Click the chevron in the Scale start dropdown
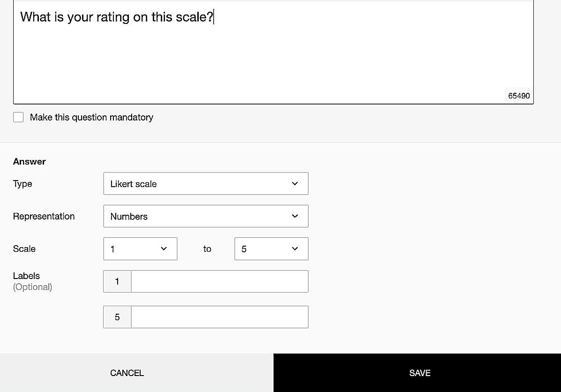This screenshot has width=561, height=392. [164, 249]
